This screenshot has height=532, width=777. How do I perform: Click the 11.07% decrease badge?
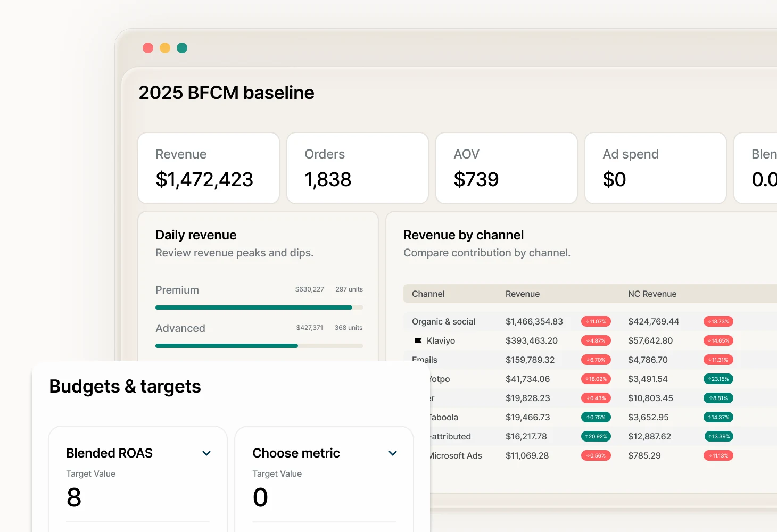[x=596, y=321]
